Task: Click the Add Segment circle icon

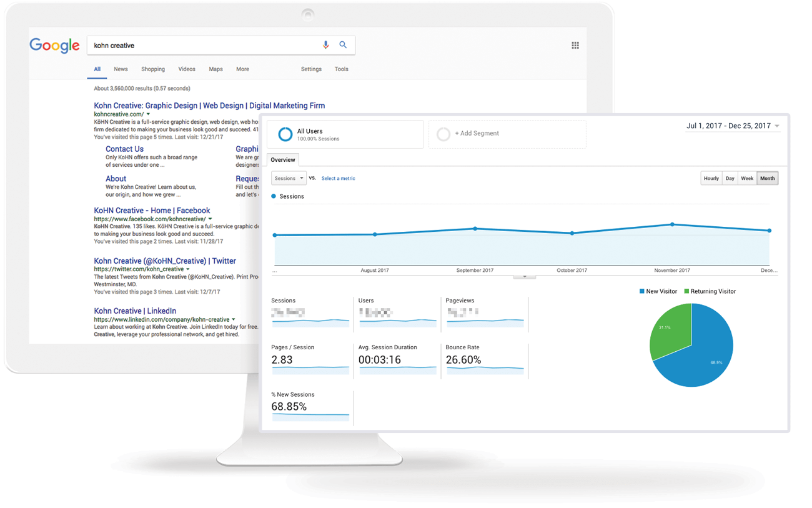Action: 443,134
